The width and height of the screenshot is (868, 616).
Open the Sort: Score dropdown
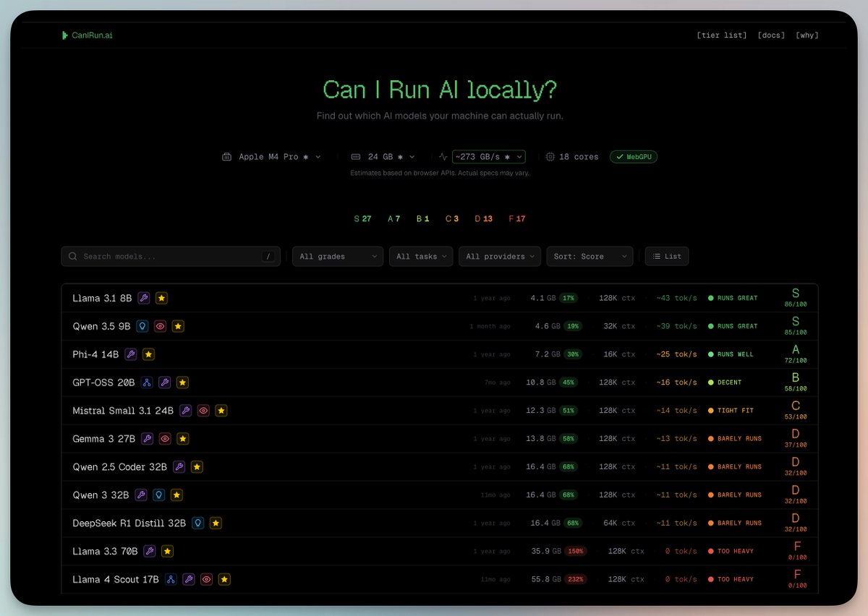coord(590,257)
